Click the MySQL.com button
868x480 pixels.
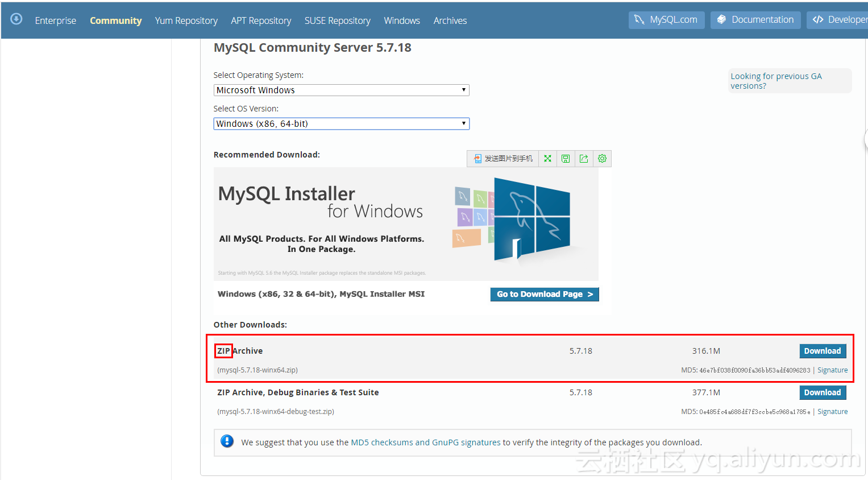pyautogui.click(x=666, y=20)
